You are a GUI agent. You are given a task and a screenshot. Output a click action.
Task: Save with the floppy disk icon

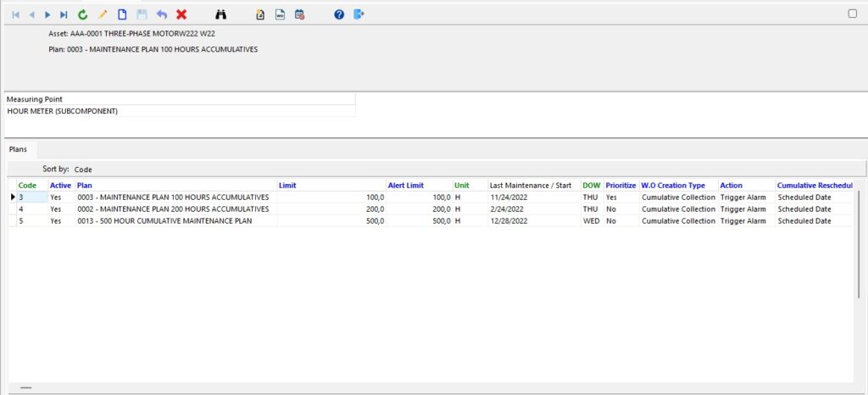(142, 15)
